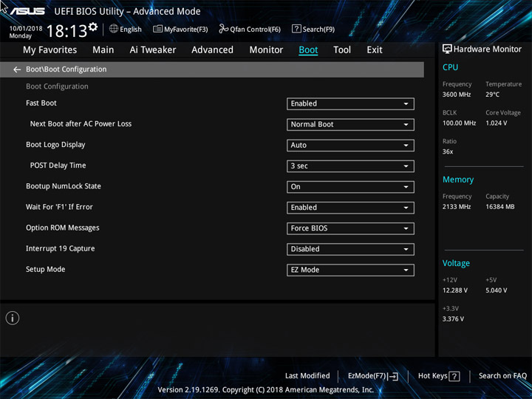Click the ASUS logo
Viewport: 532px width, 399px height.
27,11
